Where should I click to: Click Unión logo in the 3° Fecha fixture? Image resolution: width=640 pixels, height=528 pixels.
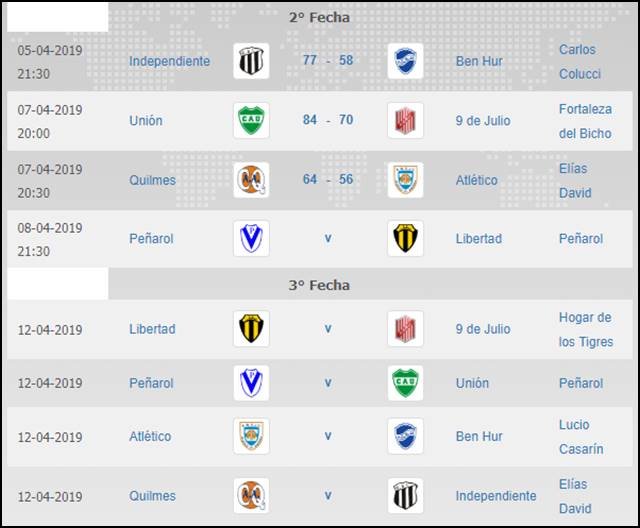click(x=405, y=383)
